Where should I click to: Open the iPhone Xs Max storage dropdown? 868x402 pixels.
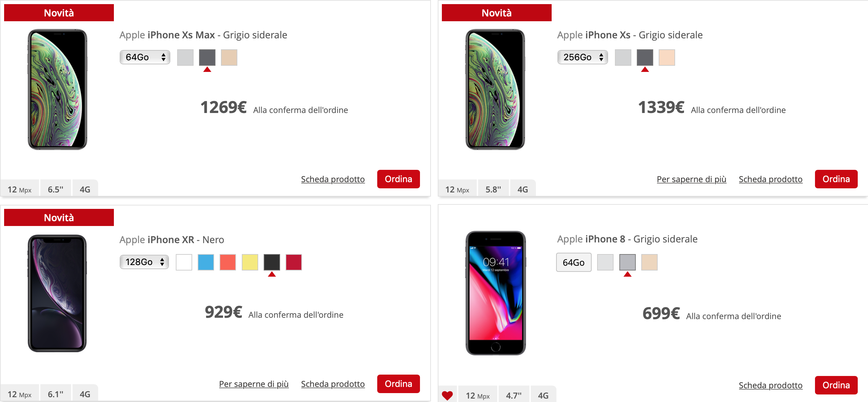145,57
